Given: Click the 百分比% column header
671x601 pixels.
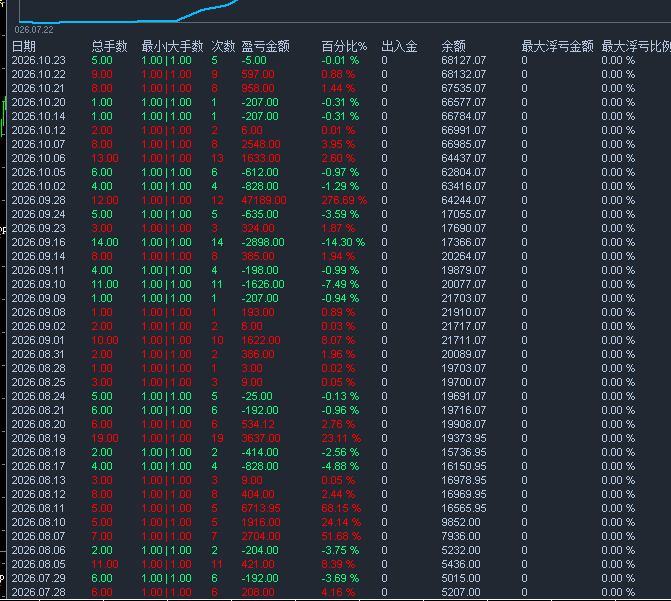Looking at the screenshot, I should pyautogui.click(x=344, y=46).
